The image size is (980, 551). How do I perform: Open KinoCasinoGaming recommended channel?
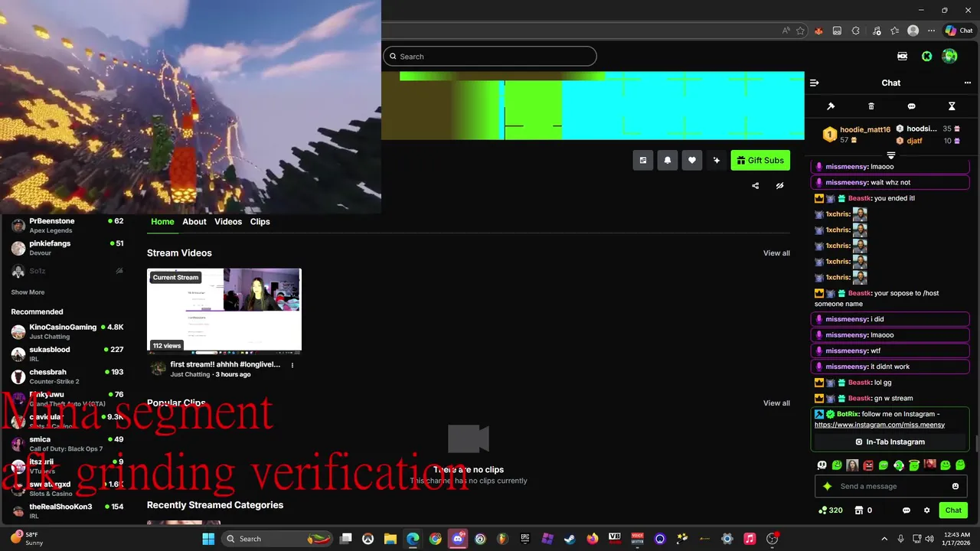tap(67, 331)
